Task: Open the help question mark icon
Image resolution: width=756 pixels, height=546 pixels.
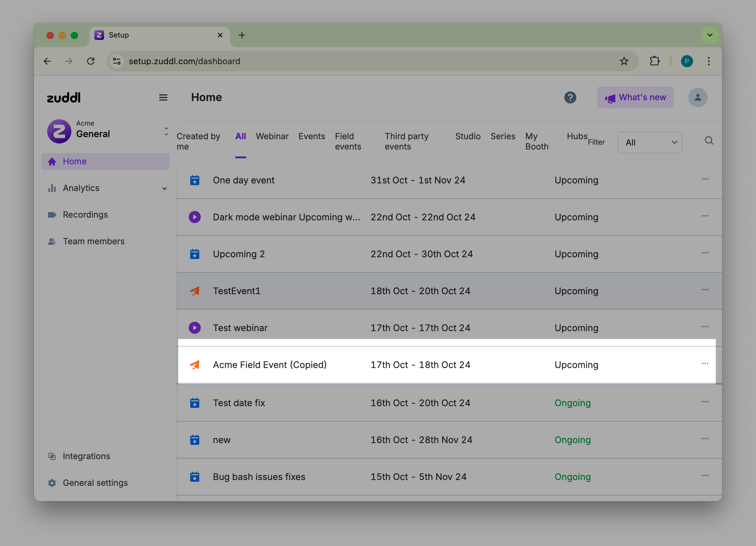Action: coord(570,97)
